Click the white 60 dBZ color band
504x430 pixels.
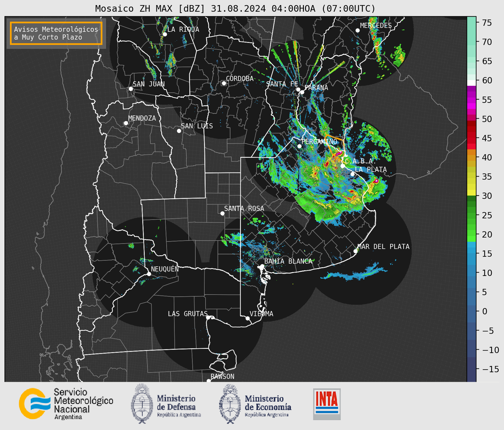pos(471,83)
